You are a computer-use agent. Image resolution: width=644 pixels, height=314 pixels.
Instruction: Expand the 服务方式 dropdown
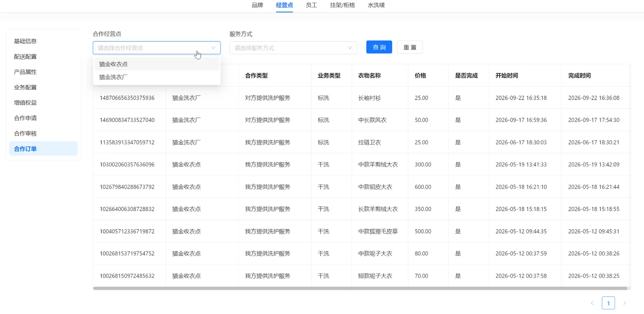(293, 48)
